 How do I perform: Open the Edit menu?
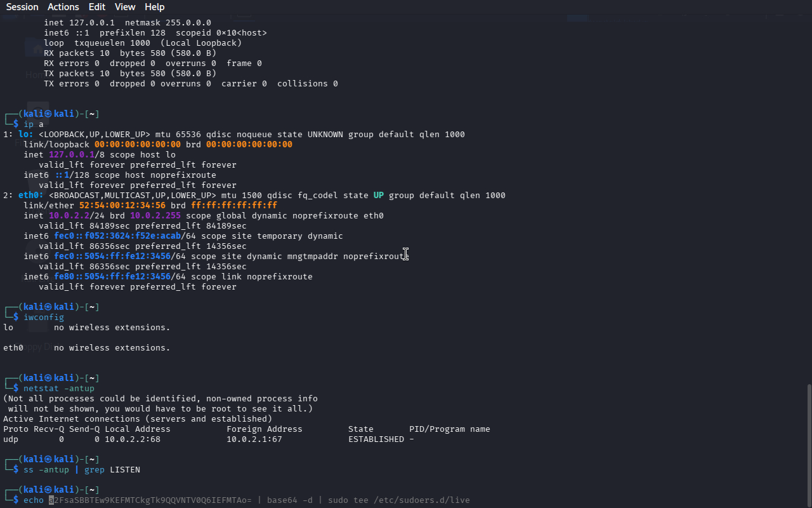[97, 7]
